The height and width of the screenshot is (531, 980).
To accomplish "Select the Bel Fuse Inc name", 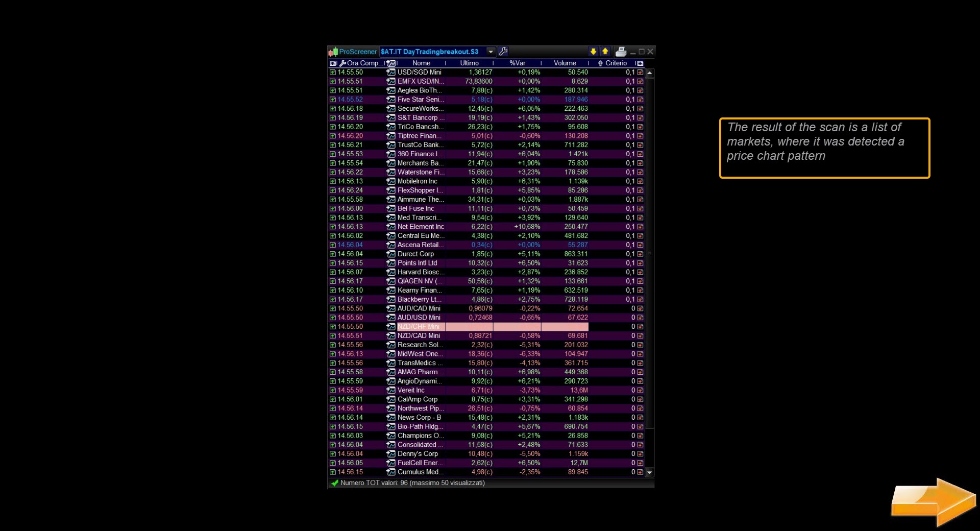I will coord(416,209).
